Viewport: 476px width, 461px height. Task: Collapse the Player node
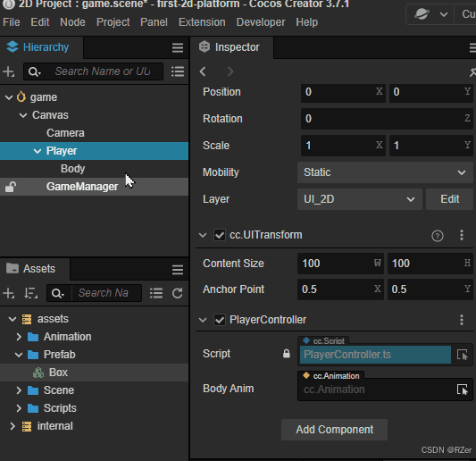coord(38,151)
